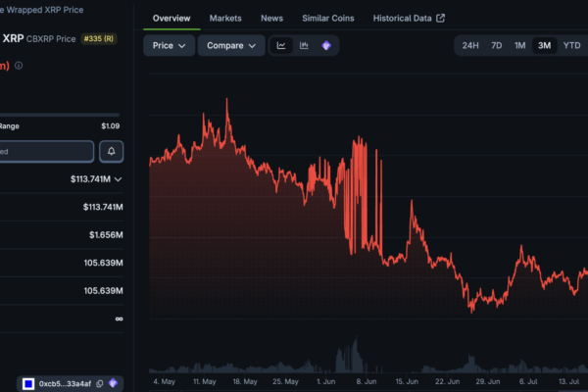The width and height of the screenshot is (588, 392).
Task: Click the volume spike bars near 8. Jun
Action: [x=350, y=355]
